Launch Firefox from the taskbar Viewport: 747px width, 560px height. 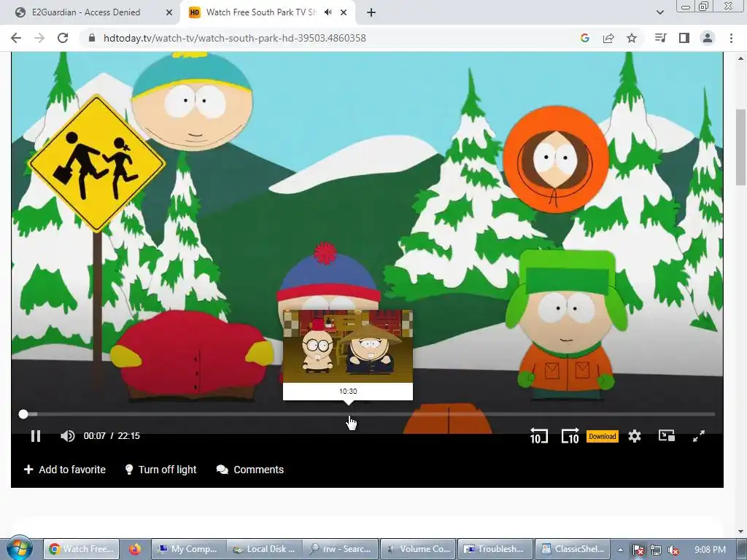(135, 549)
